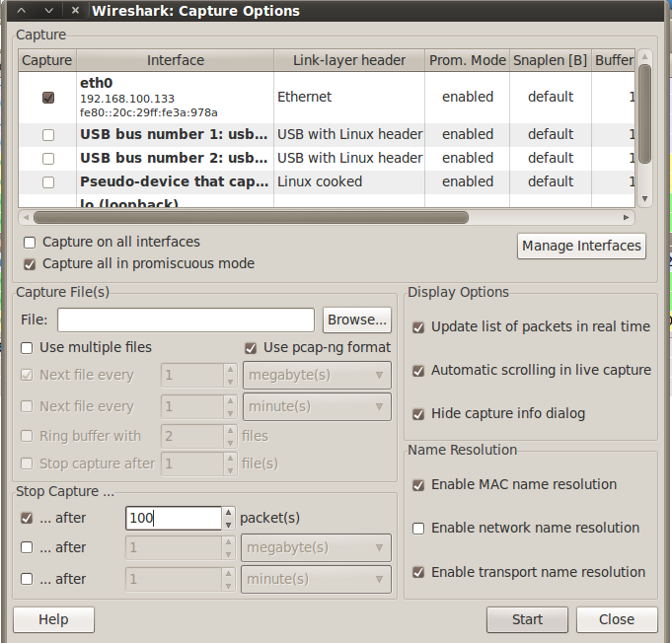Click the Prom. Mode column header
672x643 pixels.
(468, 60)
